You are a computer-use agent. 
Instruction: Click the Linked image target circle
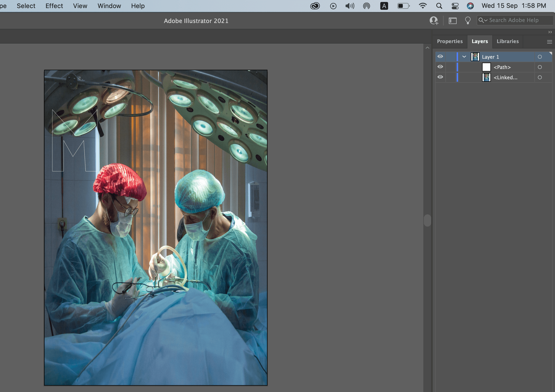tap(540, 78)
